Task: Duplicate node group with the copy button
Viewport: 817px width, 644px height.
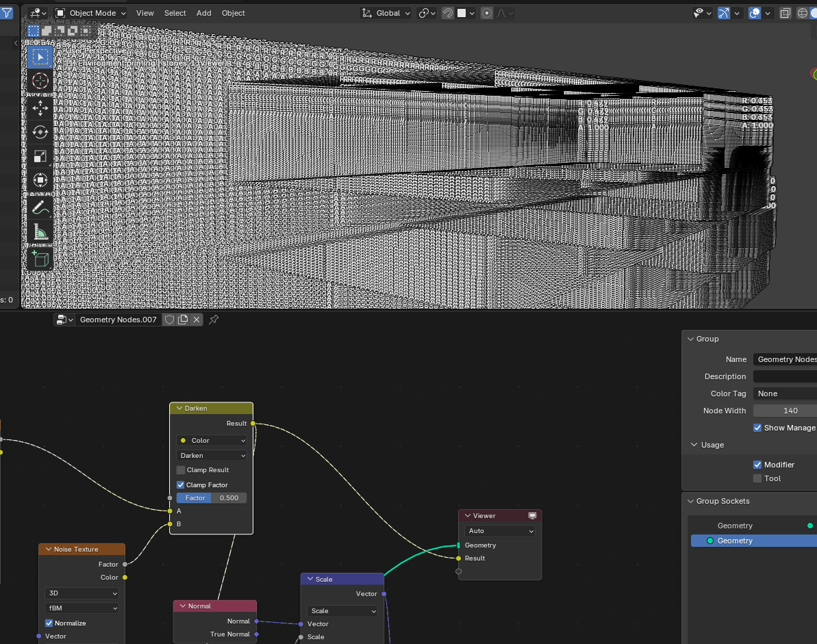Action: [x=183, y=320]
